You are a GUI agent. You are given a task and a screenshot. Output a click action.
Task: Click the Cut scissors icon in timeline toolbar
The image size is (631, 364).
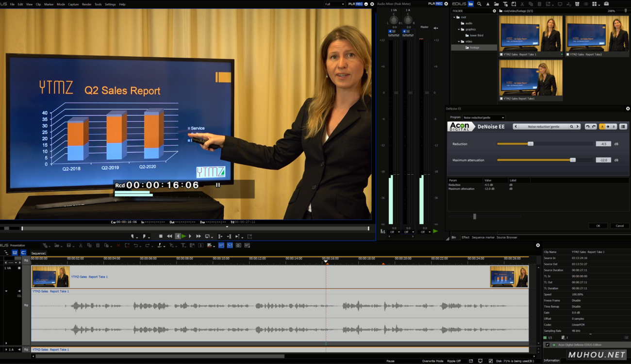tap(81, 246)
